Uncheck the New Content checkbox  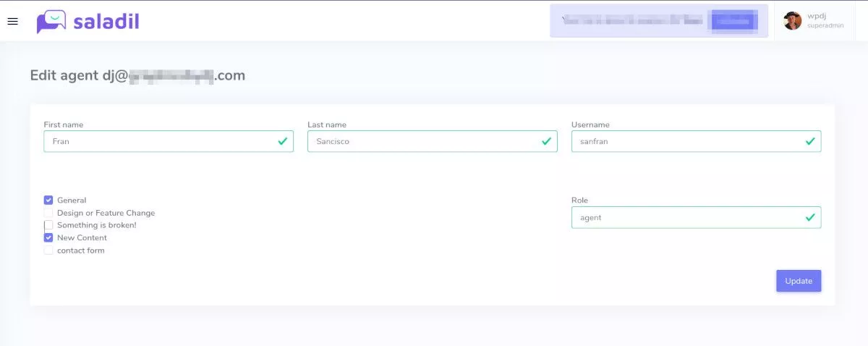tap(48, 237)
